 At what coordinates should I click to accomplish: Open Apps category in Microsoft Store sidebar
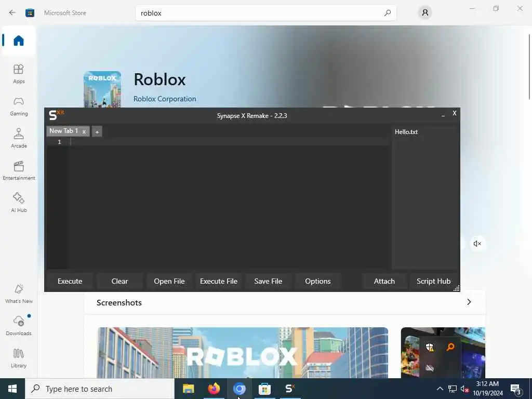click(x=19, y=74)
